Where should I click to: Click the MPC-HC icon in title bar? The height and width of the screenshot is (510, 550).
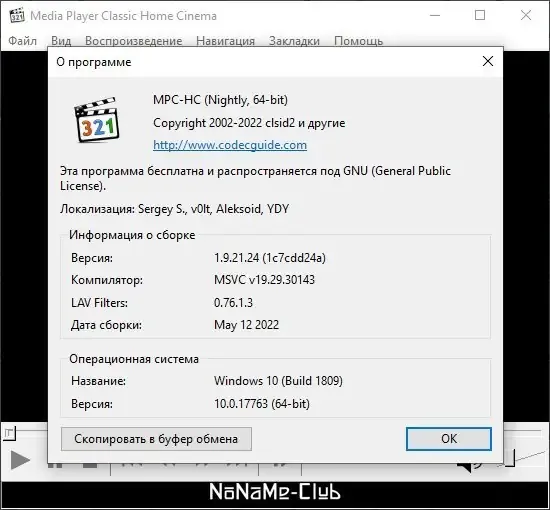(17, 16)
